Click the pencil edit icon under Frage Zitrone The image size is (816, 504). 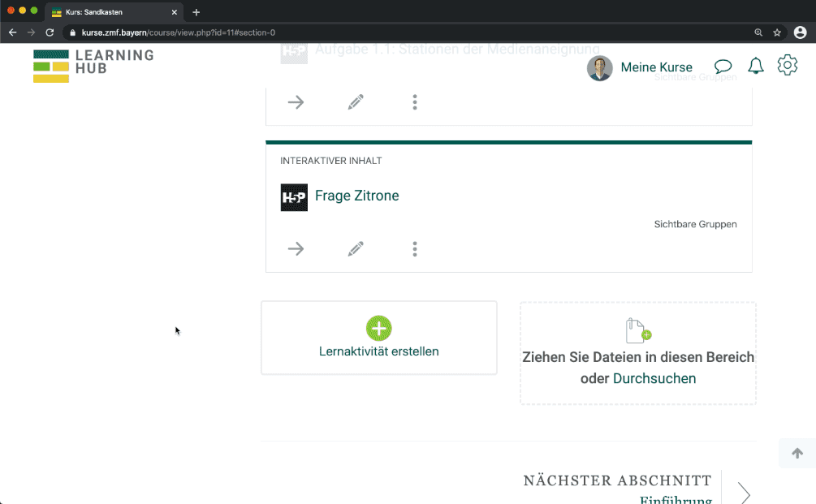click(x=356, y=248)
